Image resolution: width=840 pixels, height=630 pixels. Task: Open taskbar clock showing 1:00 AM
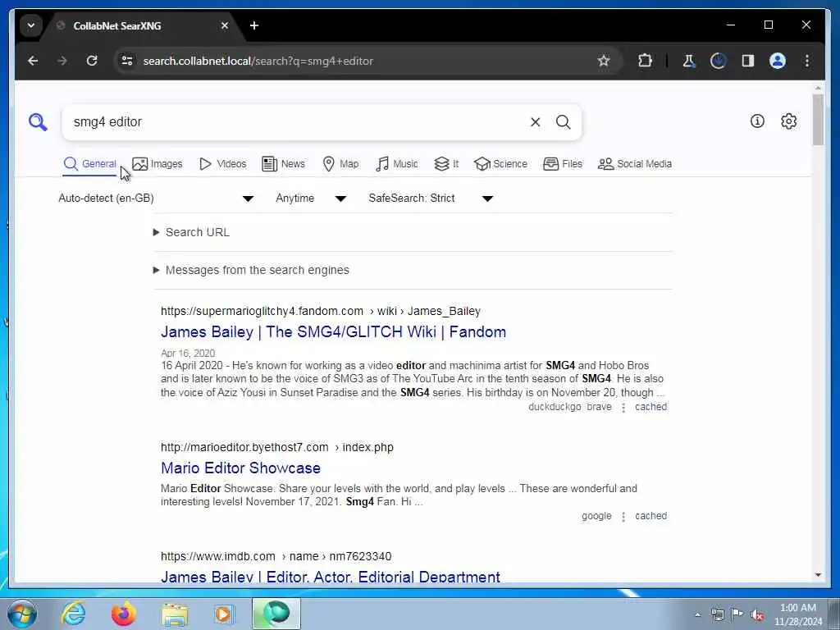[x=797, y=614]
